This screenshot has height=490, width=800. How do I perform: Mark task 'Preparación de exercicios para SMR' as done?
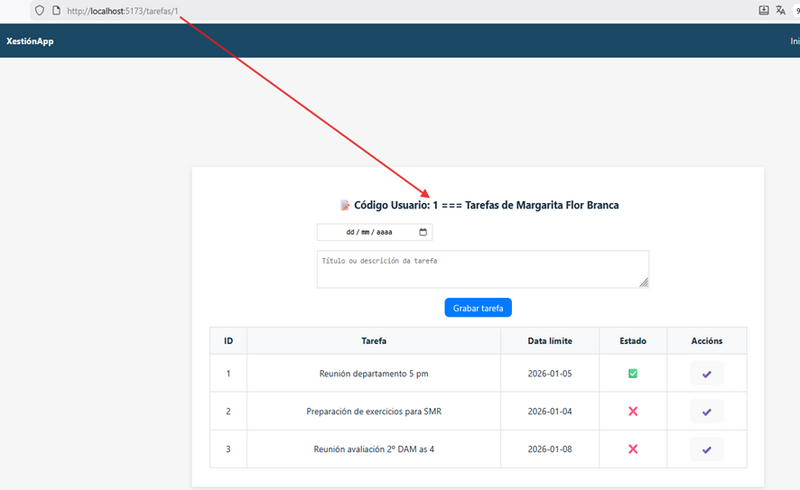[x=707, y=411]
